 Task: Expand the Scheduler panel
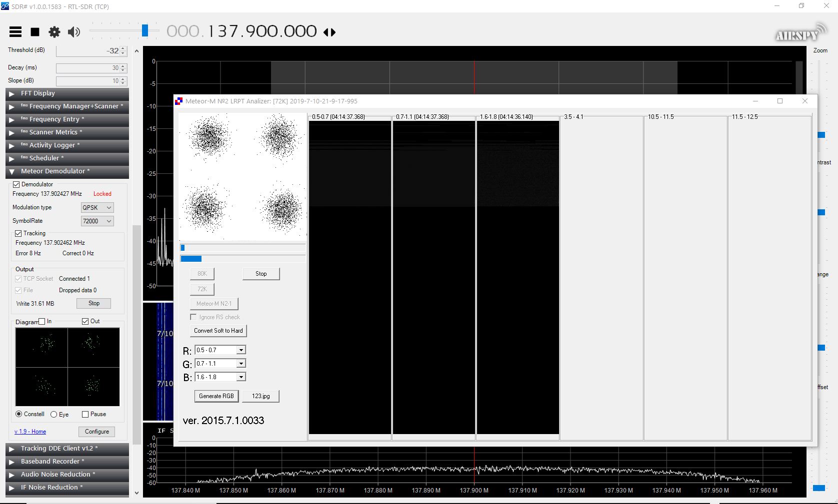[x=67, y=158]
